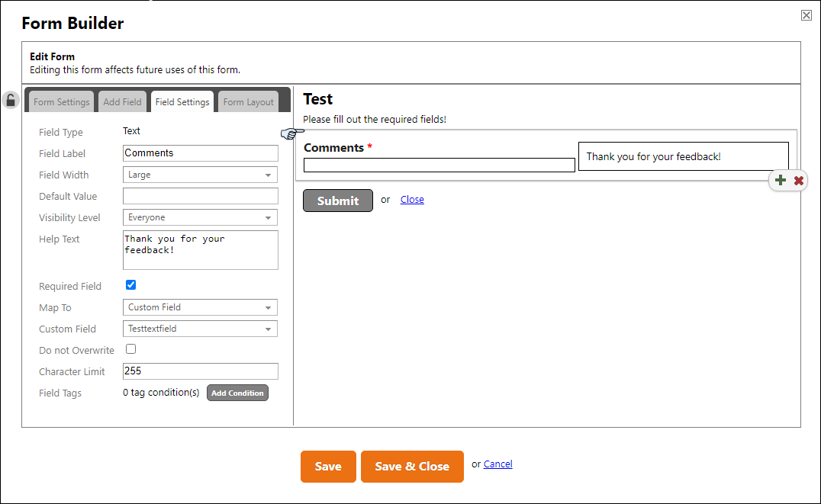This screenshot has width=821, height=504.
Task: Open the Add Field tab
Action: point(122,101)
